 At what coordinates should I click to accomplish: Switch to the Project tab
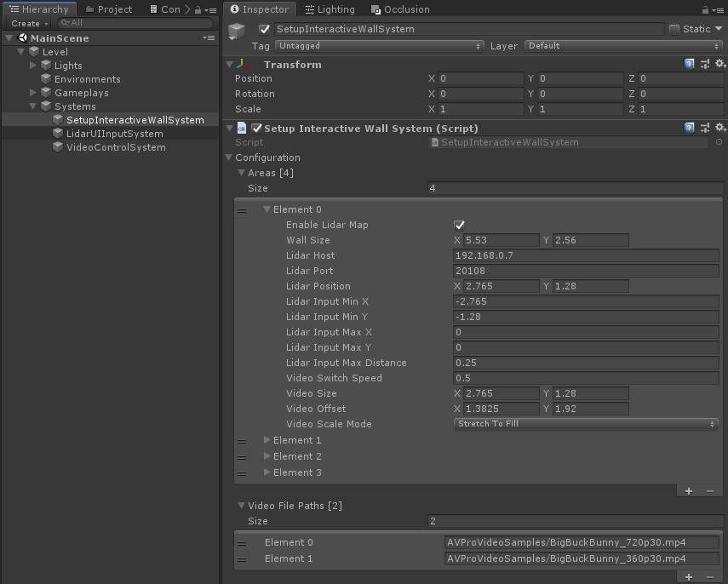[x=109, y=9]
